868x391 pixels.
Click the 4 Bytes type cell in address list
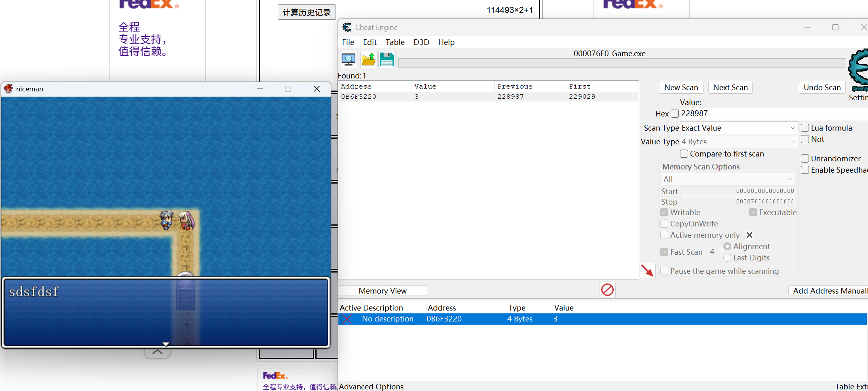(520, 319)
